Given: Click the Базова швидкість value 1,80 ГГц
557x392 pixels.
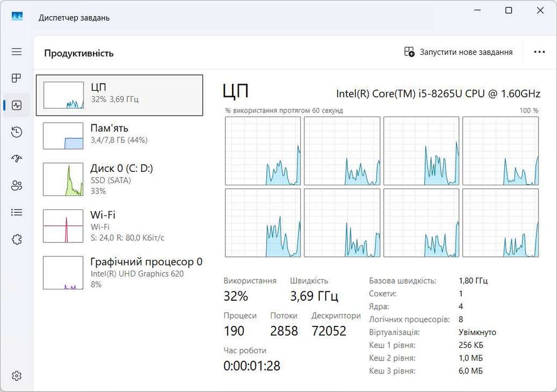Looking at the screenshot, I should tap(473, 281).
